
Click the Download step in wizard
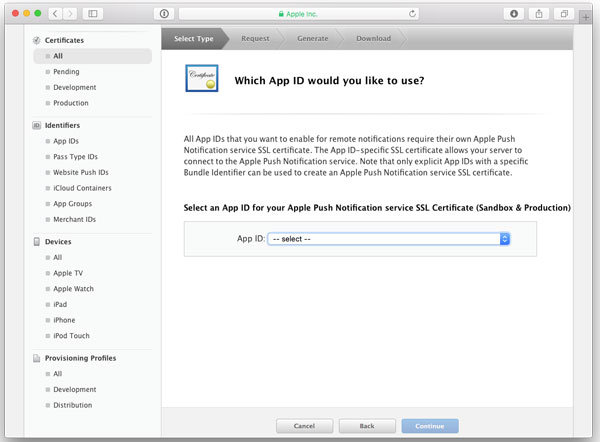click(374, 39)
